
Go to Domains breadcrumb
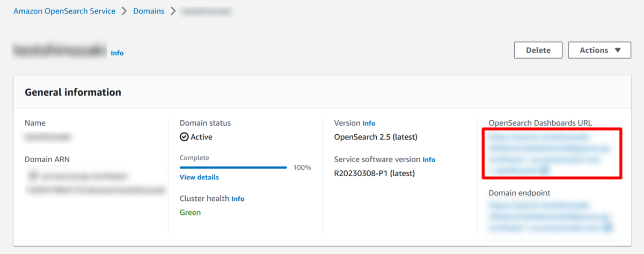click(x=149, y=11)
